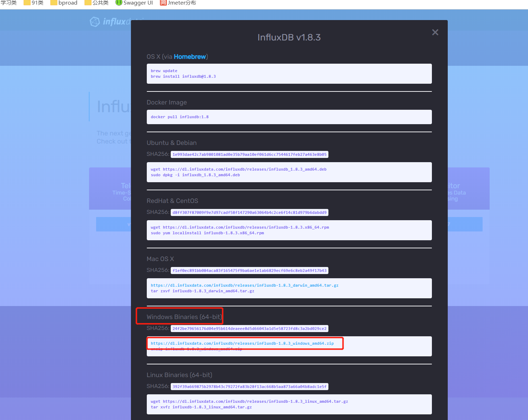This screenshot has height=420, width=528.
Task: Click the tar zxvf darwin command line
Action: click(x=202, y=291)
